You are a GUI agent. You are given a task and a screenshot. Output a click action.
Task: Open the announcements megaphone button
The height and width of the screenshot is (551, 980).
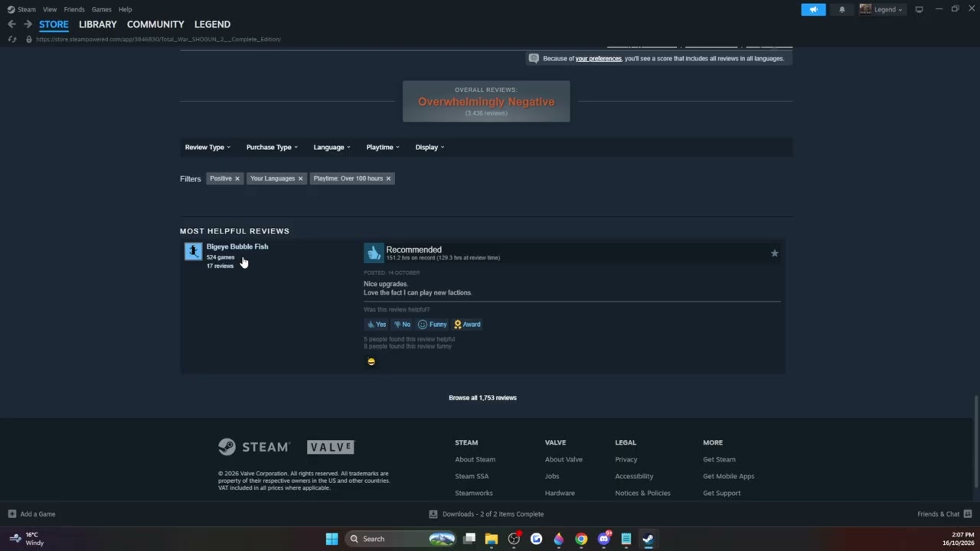coord(813,9)
